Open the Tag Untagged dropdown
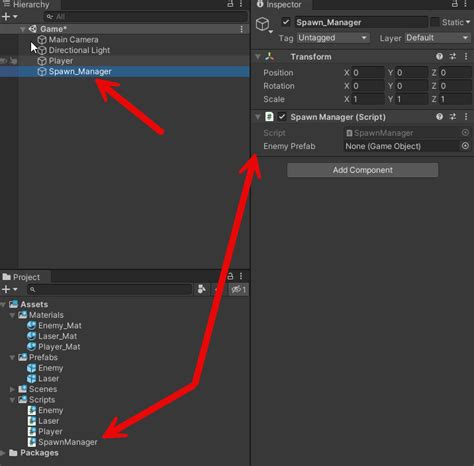This screenshot has width=474, height=466. click(333, 38)
